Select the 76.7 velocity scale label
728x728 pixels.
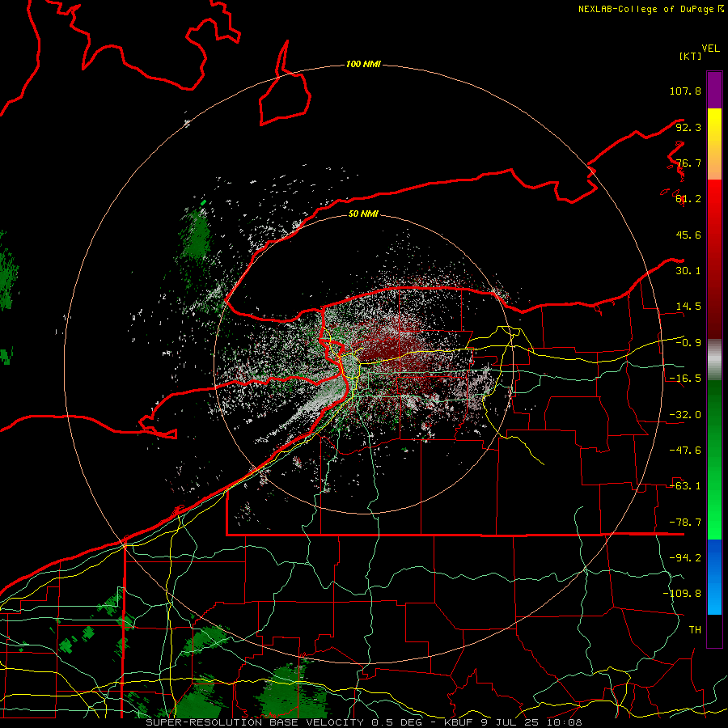[688, 163]
